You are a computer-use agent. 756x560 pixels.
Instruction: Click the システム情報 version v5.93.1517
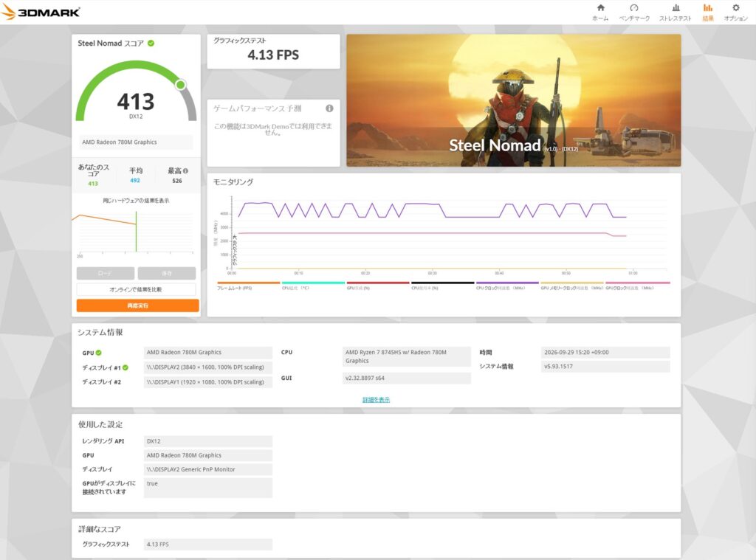point(605,367)
